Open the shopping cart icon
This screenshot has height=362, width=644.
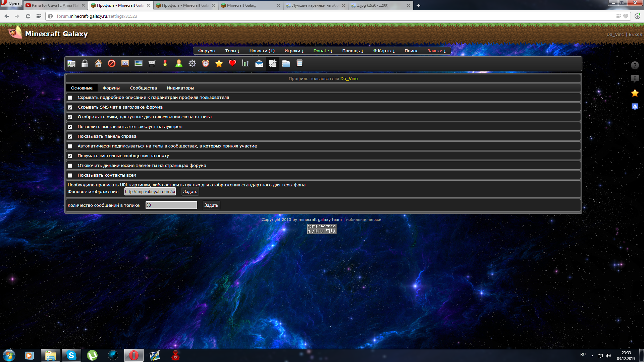pos(152,63)
